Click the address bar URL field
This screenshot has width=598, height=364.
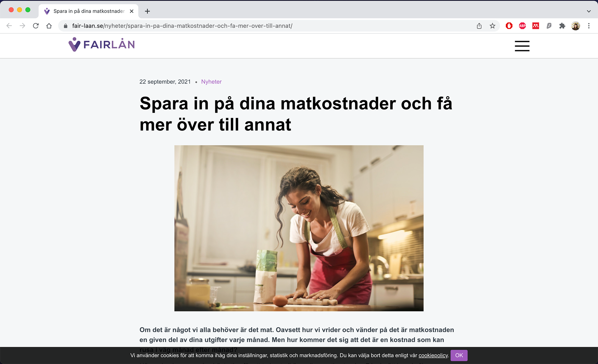click(268, 26)
